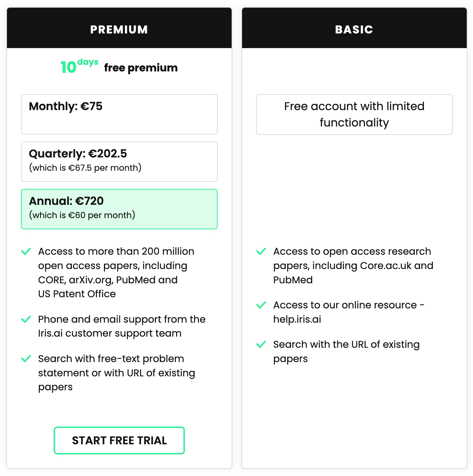
Task: Click the checkmark next to open access research papers
Action: tap(261, 252)
